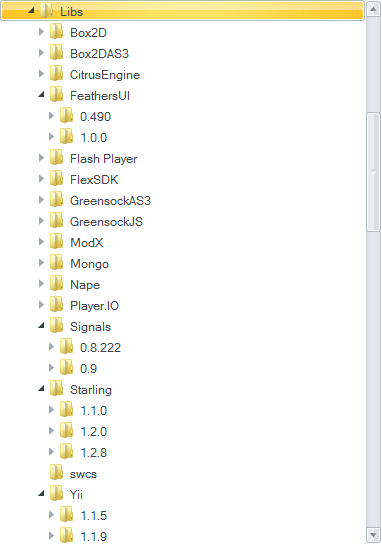Click the ModX folder icon
This screenshot has width=382, height=544.
(x=57, y=242)
